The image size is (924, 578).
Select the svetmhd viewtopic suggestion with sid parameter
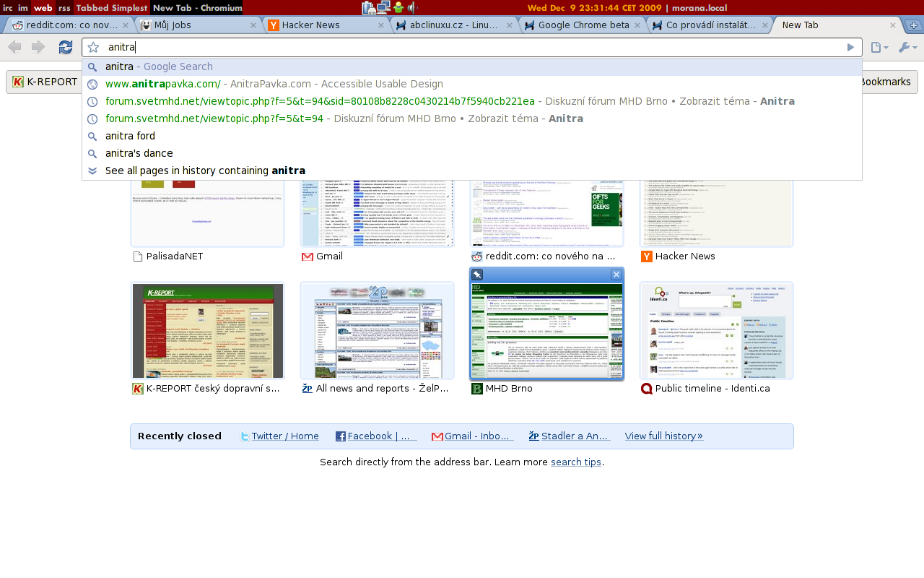point(472,101)
